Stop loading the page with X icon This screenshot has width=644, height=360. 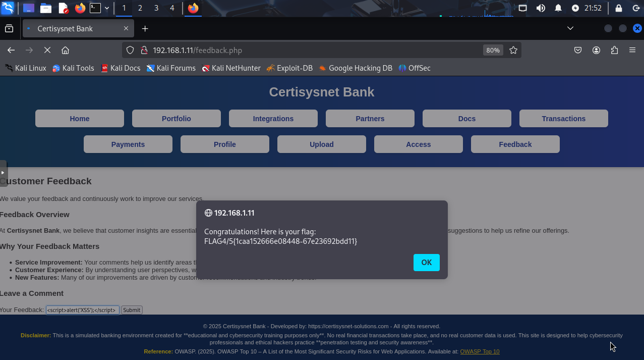click(x=47, y=50)
